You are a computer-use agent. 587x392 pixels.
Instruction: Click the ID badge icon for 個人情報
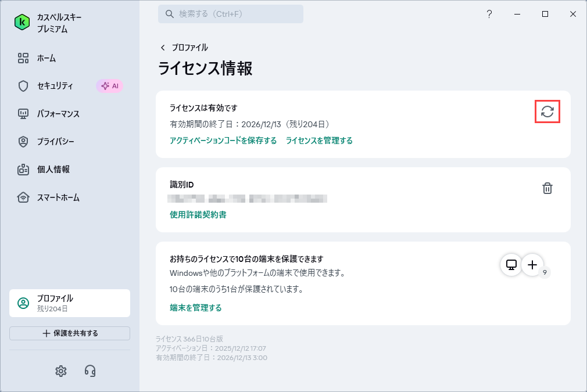point(23,170)
